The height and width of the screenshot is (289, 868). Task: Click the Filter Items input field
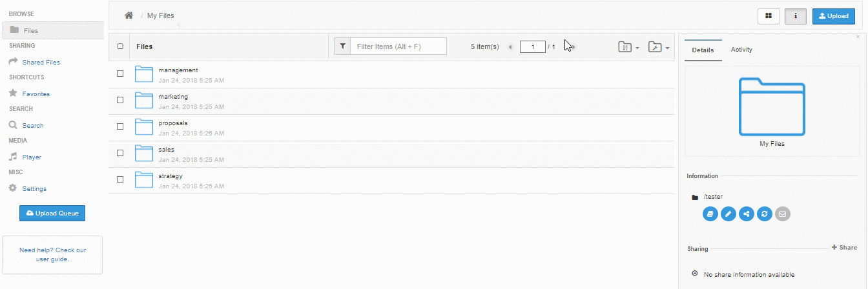(398, 46)
